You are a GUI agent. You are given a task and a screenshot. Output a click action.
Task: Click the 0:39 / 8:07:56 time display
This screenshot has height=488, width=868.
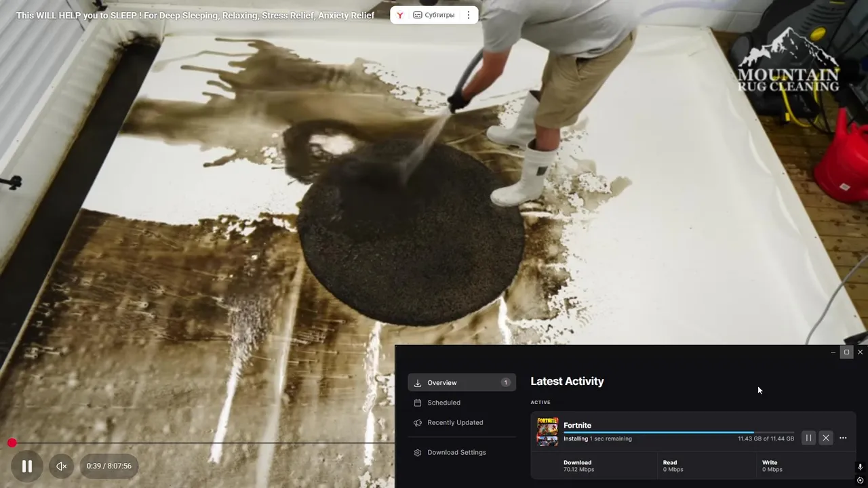coord(109,466)
